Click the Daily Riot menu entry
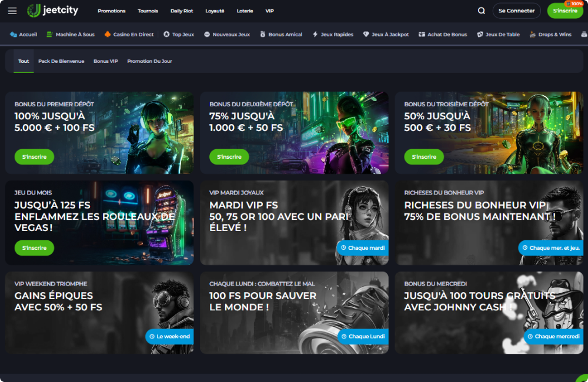This screenshot has height=382, width=588. [181, 11]
